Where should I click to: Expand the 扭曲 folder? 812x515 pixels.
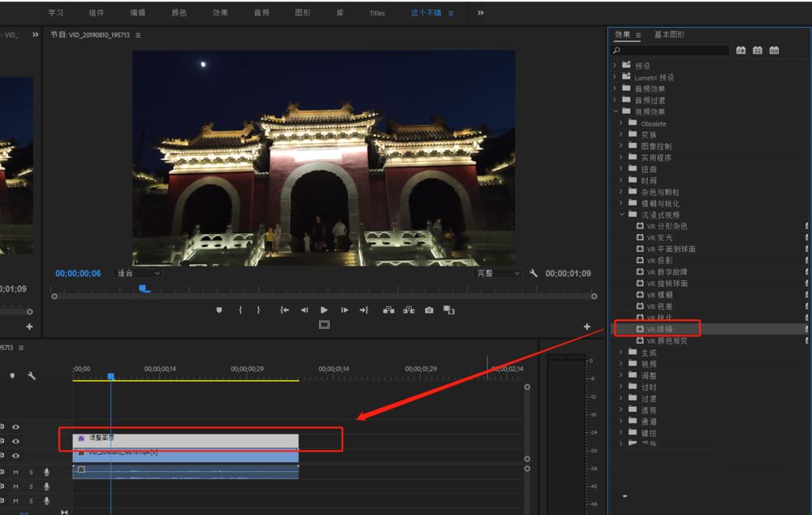[x=621, y=168]
